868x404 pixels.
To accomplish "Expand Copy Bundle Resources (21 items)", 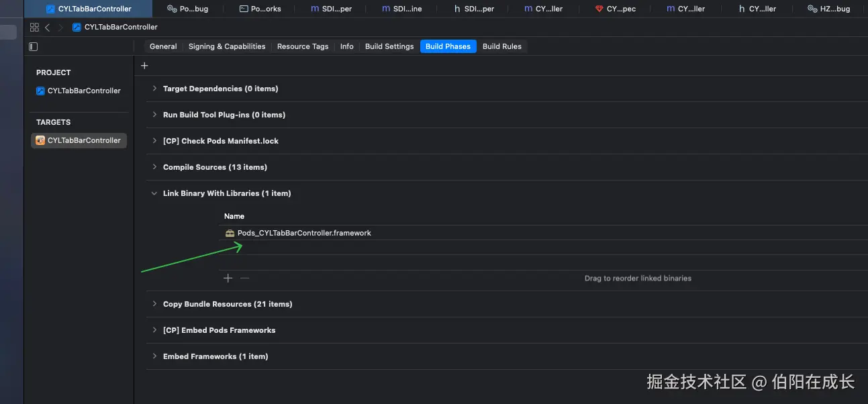I will (155, 304).
